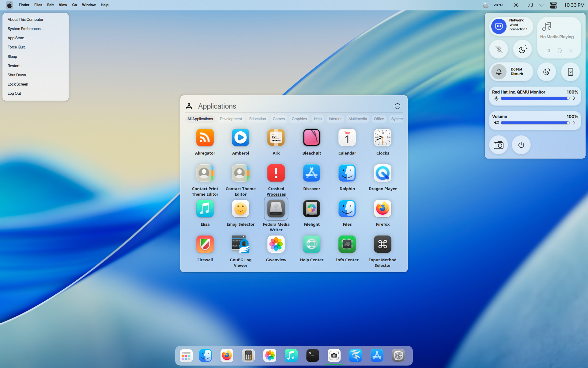This screenshot has width=588, height=368.
Task: Open the Applications more options button
Action: click(x=397, y=106)
